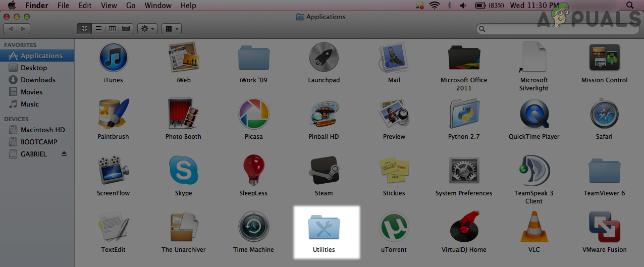Eject the GABRIEL device

click(x=64, y=154)
